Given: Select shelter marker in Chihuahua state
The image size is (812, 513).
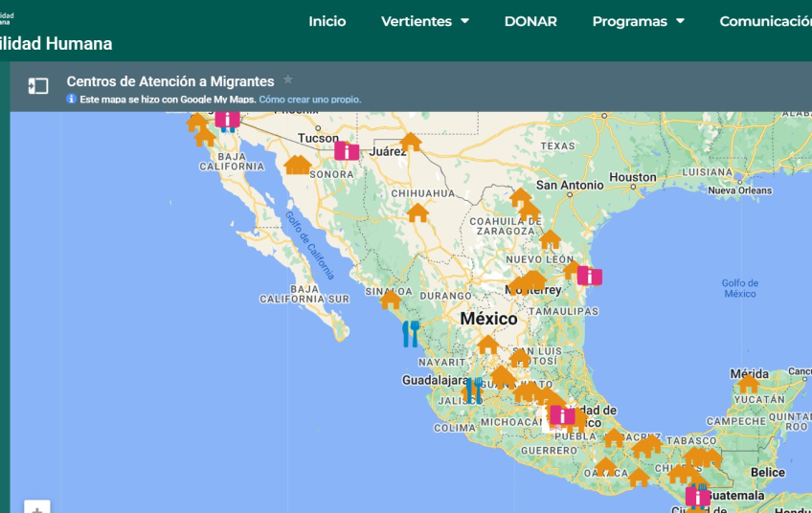Looking at the screenshot, I should (417, 212).
